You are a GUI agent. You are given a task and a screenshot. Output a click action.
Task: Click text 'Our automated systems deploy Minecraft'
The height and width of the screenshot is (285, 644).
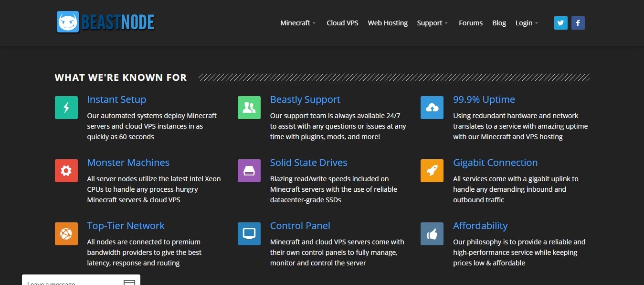point(152,116)
